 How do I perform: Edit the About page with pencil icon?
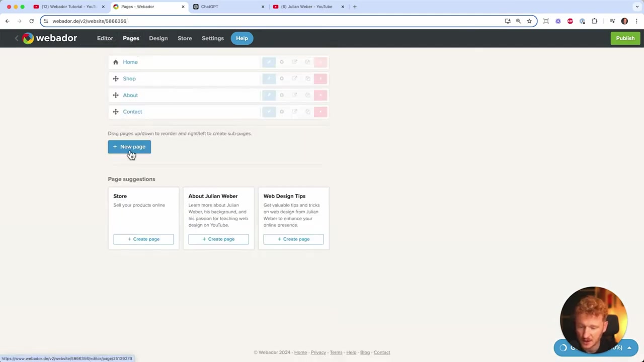coord(269,95)
